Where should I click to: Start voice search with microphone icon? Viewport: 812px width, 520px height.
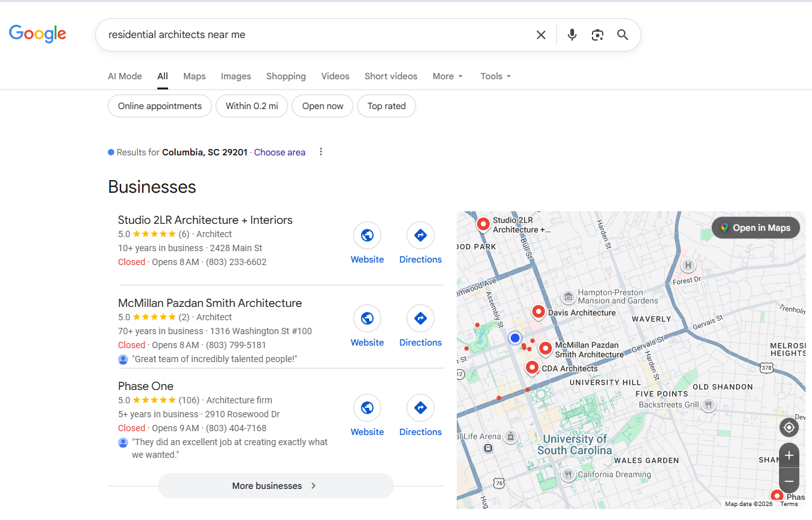coord(572,35)
